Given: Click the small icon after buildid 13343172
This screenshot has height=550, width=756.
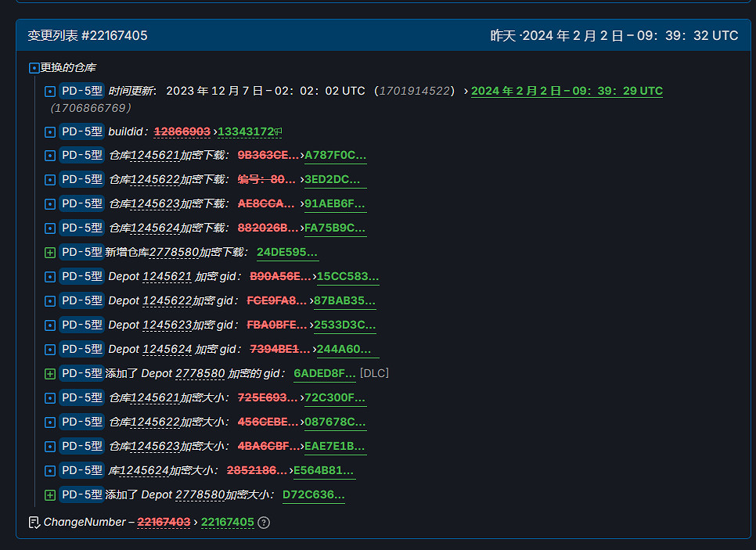Looking at the screenshot, I should [x=279, y=131].
